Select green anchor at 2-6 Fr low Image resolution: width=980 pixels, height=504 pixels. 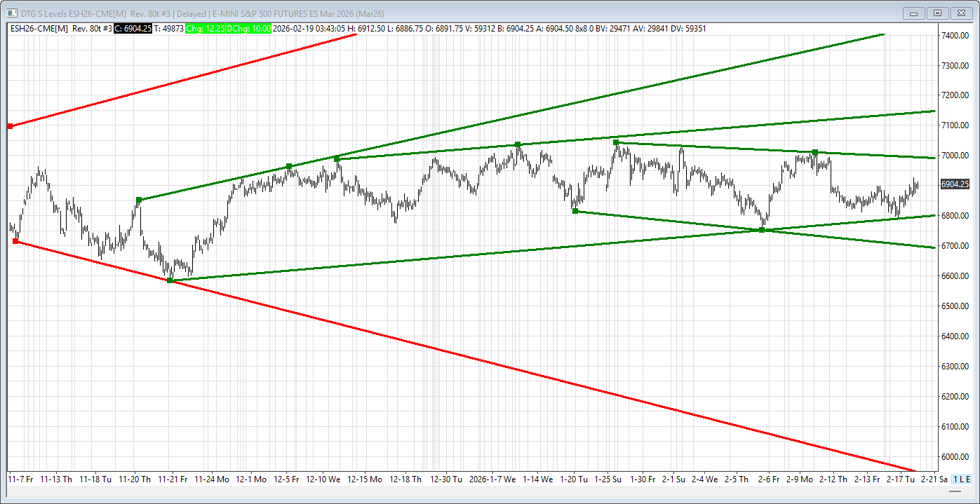pos(762,230)
